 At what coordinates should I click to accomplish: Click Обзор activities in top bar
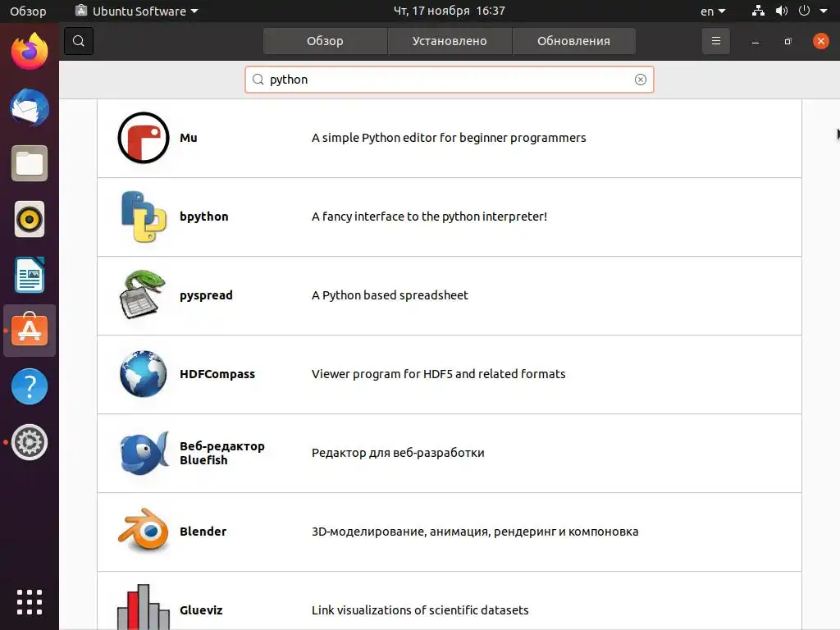[28, 11]
